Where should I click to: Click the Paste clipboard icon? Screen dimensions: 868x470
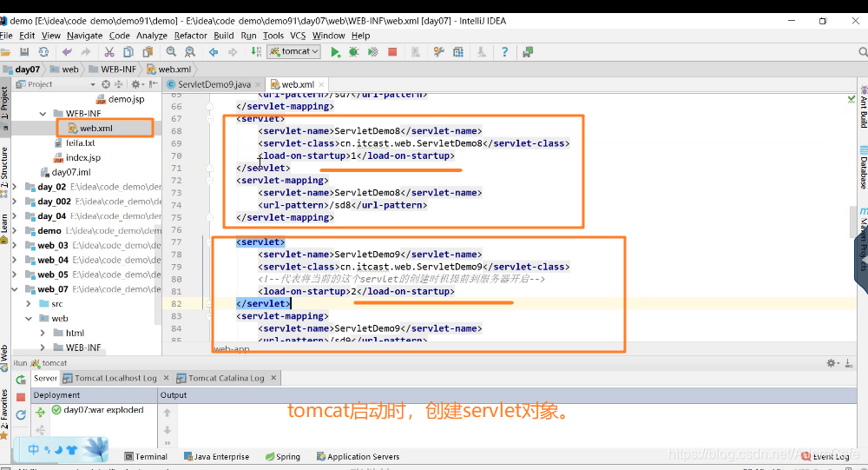click(148, 51)
